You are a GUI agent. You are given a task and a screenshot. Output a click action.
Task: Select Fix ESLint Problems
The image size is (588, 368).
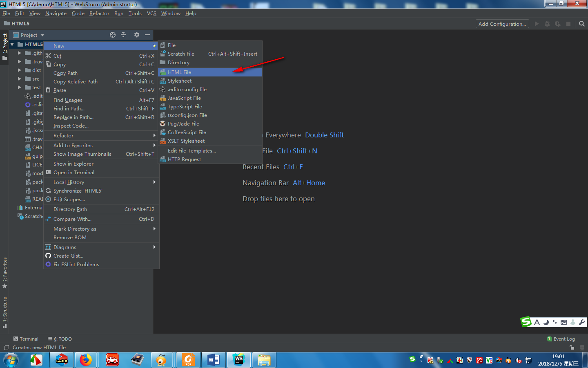coord(101,265)
